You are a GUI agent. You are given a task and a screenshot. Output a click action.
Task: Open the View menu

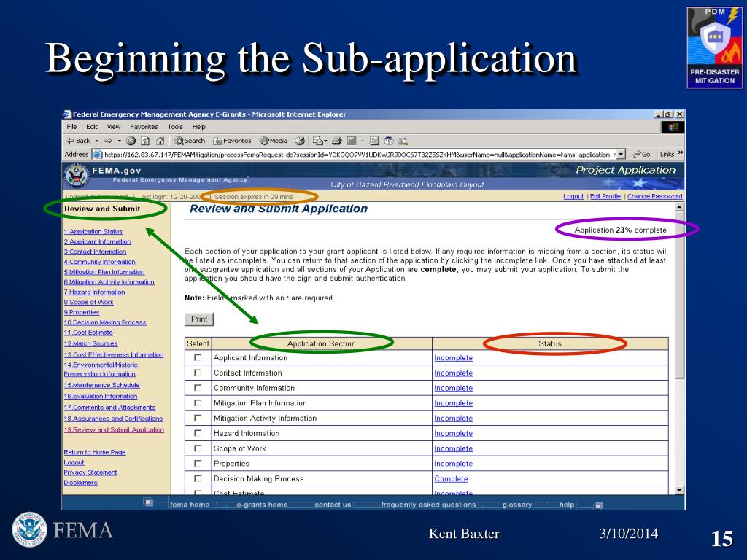coord(114,127)
